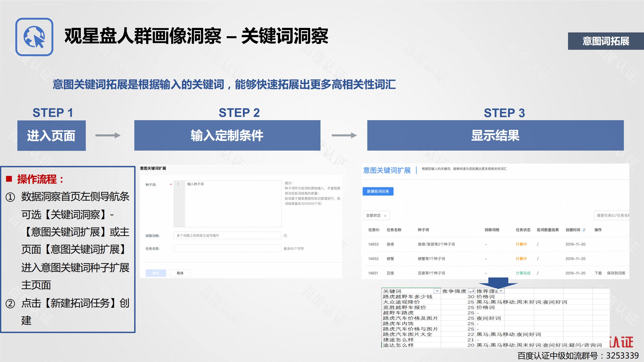Click 最多60个字符 hint text

pyautogui.click(x=294, y=249)
